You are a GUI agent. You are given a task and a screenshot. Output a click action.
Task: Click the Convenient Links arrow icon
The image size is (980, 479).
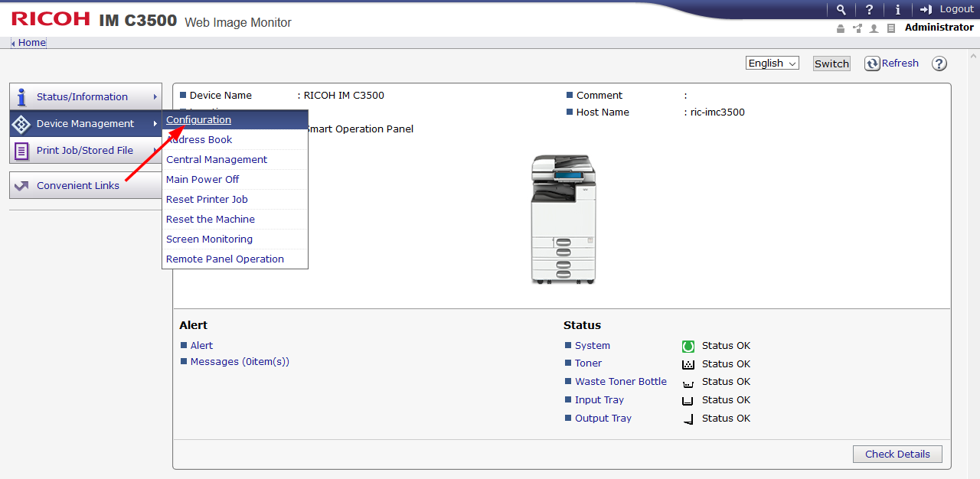point(21,185)
